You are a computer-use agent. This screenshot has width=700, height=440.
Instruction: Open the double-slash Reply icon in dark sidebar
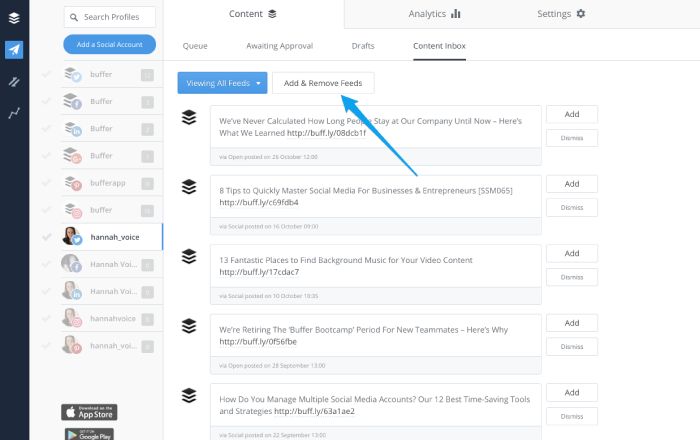pyautogui.click(x=14, y=82)
